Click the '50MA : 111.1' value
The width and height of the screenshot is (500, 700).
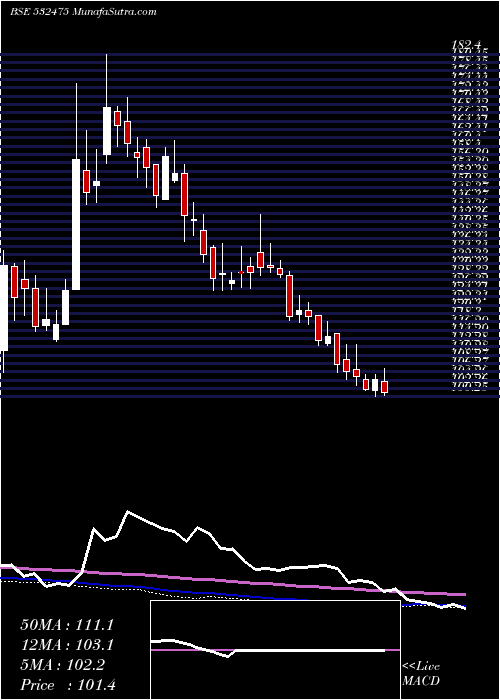coord(67,625)
